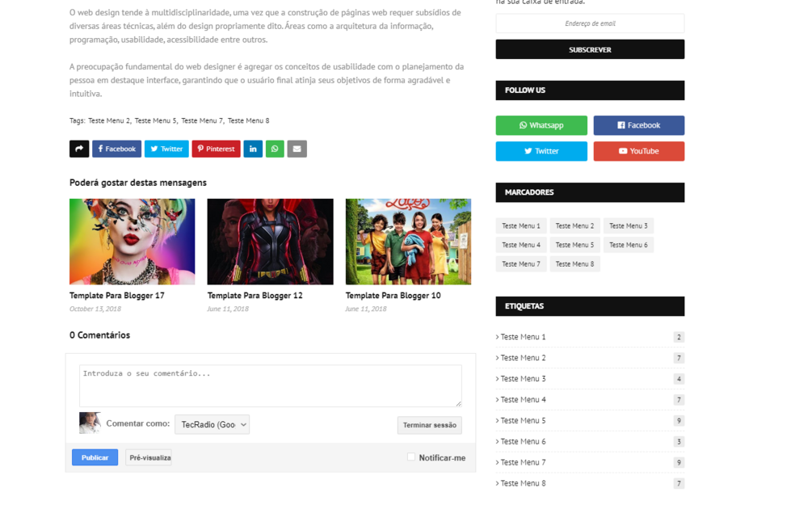Select Marcadores chip Teste Menu 3
Image resolution: width=812 pixels, height=505 pixels.
point(628,225)
